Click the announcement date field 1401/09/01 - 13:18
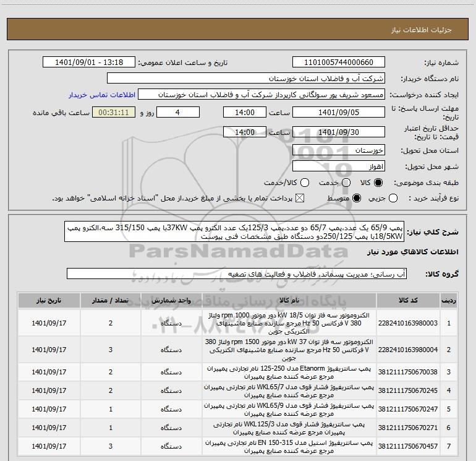 pos(89,62)
